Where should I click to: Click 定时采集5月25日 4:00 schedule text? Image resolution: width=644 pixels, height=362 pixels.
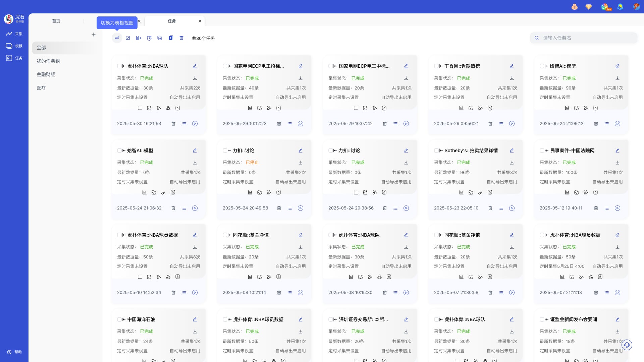pos(562,266)
